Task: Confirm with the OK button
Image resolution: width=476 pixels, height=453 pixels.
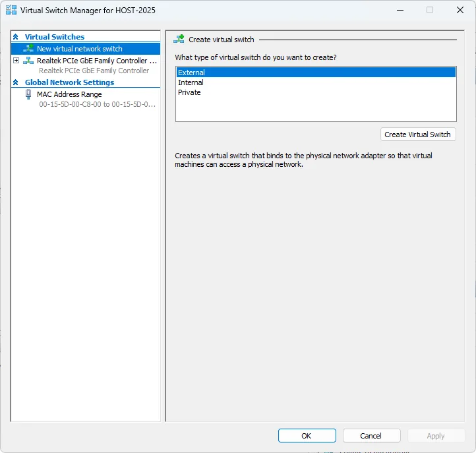Action: click(x=307, y=436)
